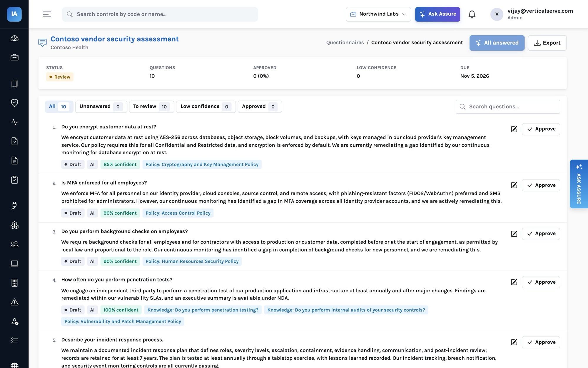Image resolution: width=588 pixels, height=368 pixels.
Task: Open the laptop devices icon in sidebar
Action: click(x=14, y=263)
